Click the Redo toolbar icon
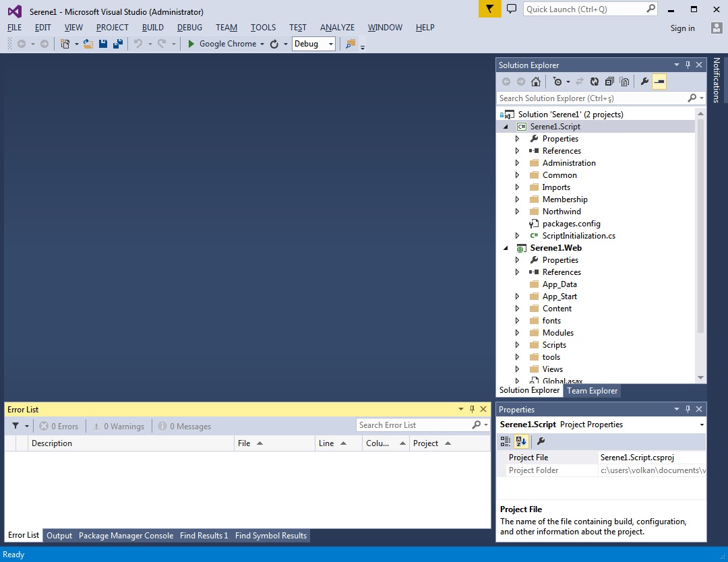728x562 pixels. [x=162, y=44]
